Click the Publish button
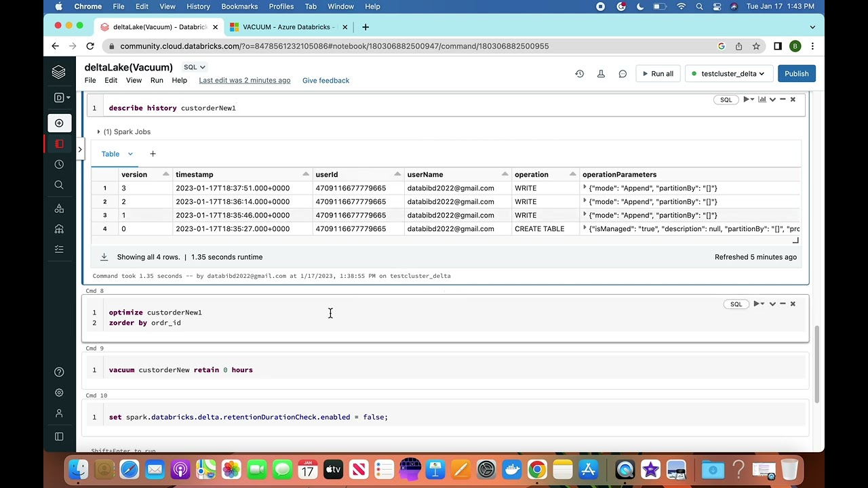The image size is (868, 488). tap(797, 74)
